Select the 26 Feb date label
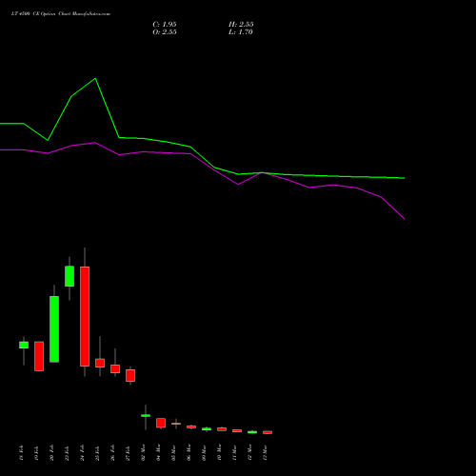Image resolution: width=476 pixels, height=476 pixels. tap(112, 453)
